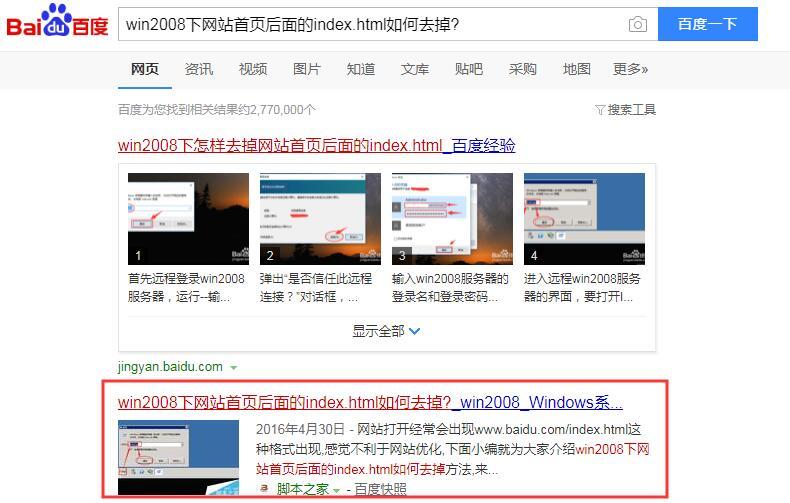Click the second result's thumbnail image

(178, 458)
